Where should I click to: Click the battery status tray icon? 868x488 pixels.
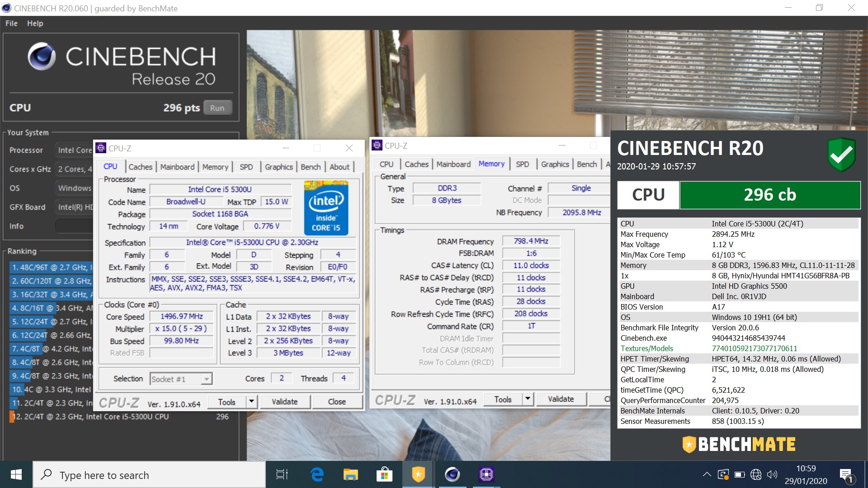[740, 474]
